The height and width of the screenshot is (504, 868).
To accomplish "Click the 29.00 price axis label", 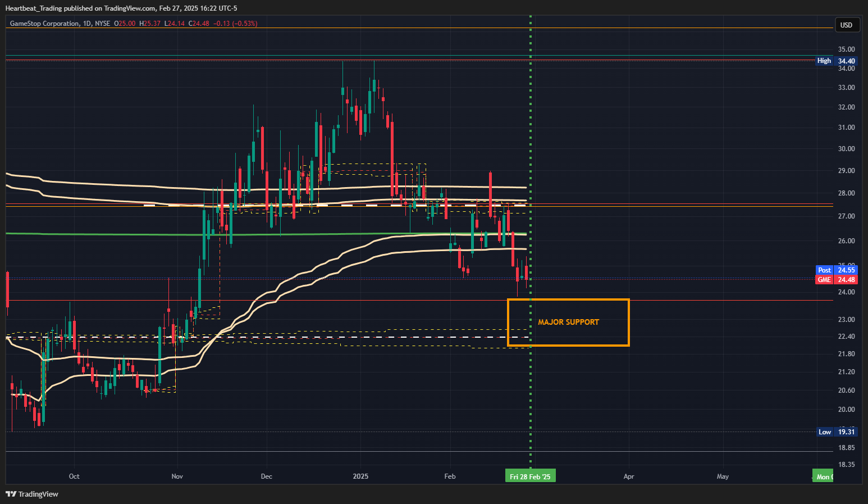I will pos(846,171).
